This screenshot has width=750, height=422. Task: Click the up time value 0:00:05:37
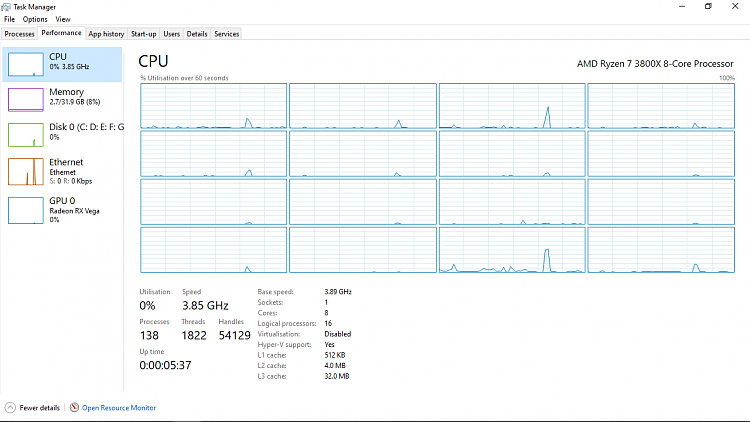(165, 366)
